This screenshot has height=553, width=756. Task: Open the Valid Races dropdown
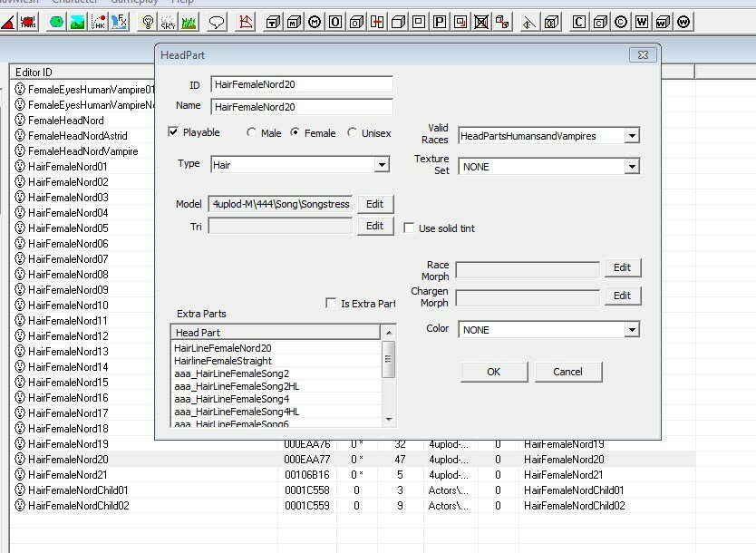632,136
